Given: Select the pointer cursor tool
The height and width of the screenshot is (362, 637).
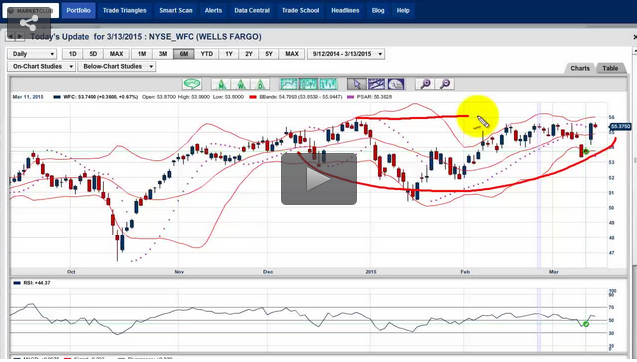Looking at the screenshot, I should point(357,84).
